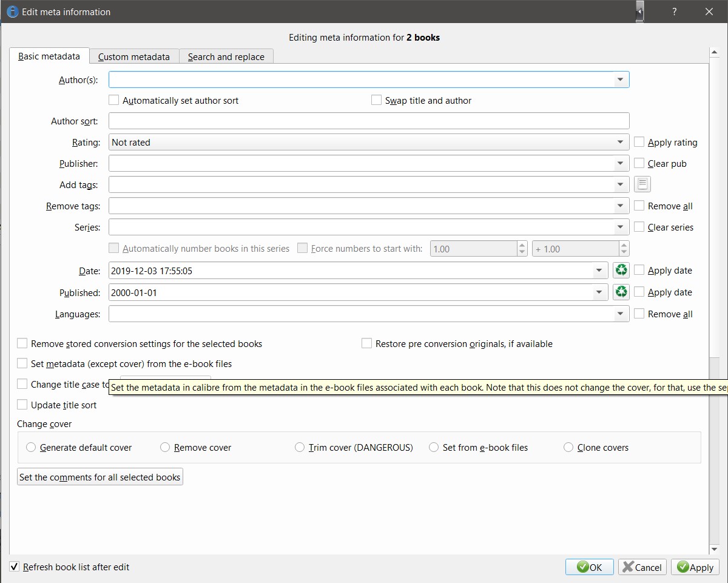The height and width of the screenshot is (583, 728).
Task: Choose the Clone covers radio button
Action: (568, 447)
